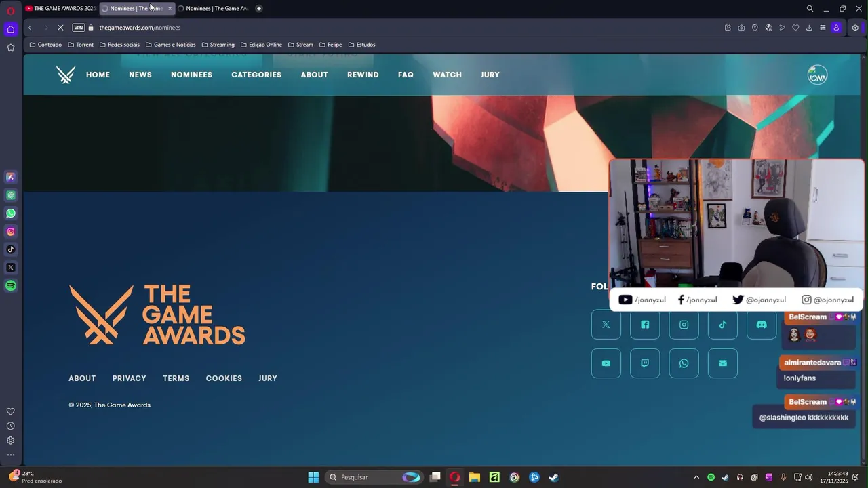
Task: Open the Estudos bookmarks folder
Action: point(361,45)
